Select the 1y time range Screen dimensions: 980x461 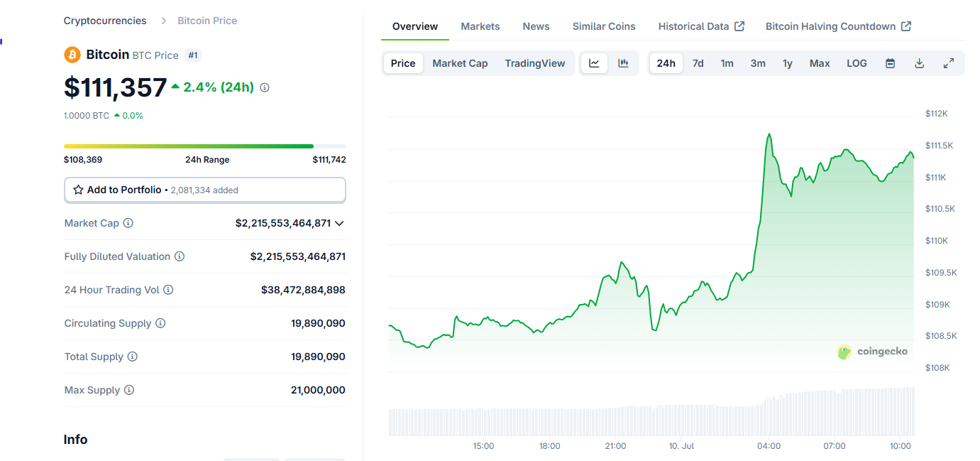pyautogui.click(x=788, y=63)
